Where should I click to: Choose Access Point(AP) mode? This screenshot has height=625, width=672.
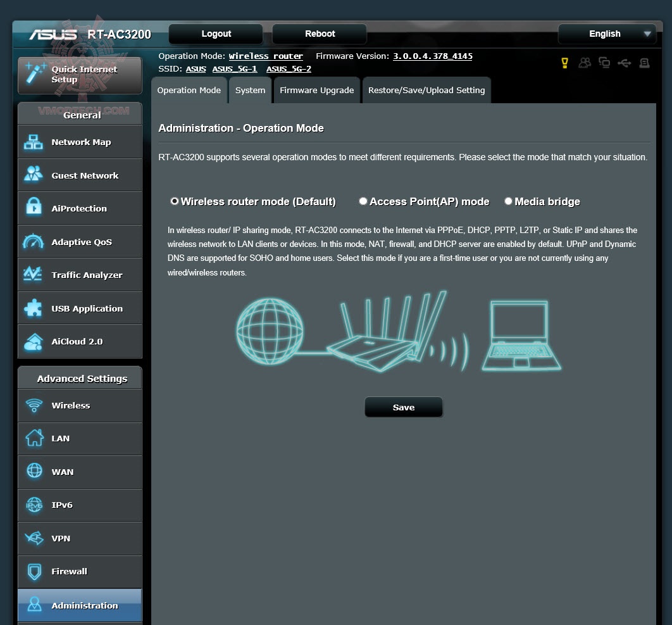[363, 201]
